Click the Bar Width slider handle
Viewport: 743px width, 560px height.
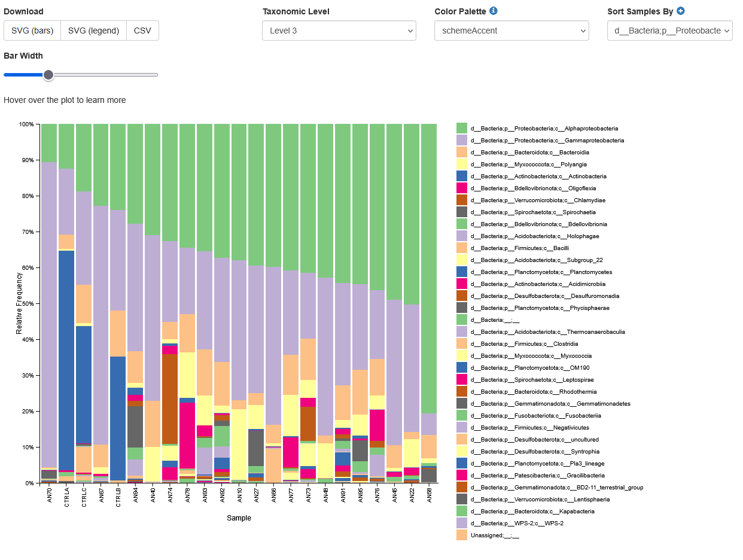[x=48, y=75]
